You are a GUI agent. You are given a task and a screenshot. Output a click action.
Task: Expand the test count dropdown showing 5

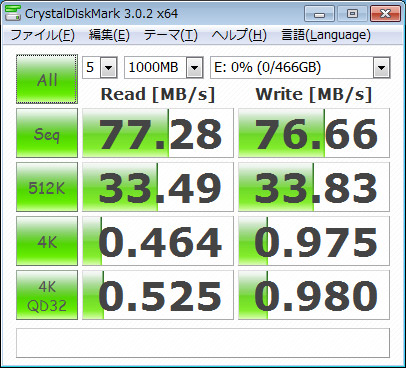pyautogui.click(x=100, y=68)
